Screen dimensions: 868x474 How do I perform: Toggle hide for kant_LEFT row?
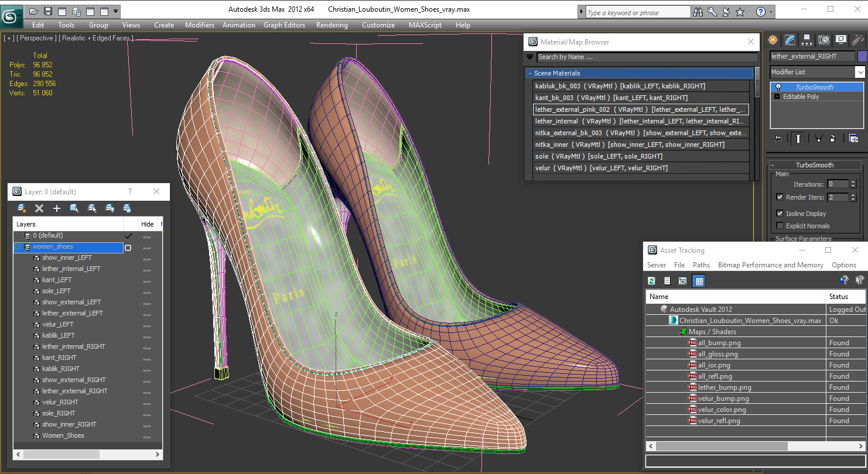[147, 280]
